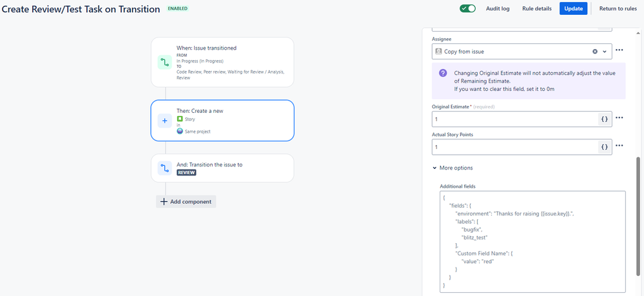Click the "blitz_test" label line in JSON
This screenshot has height=296, width=644.
point(474,237)
